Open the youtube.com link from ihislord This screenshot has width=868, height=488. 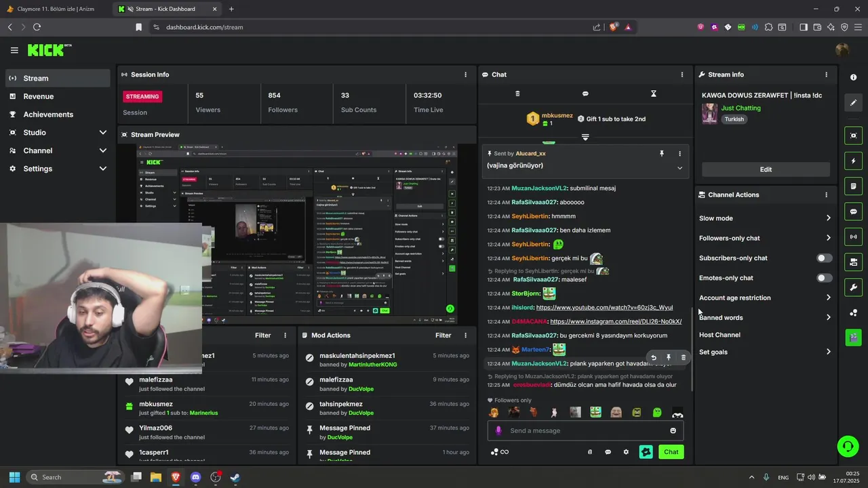click(x=604, y=308)
